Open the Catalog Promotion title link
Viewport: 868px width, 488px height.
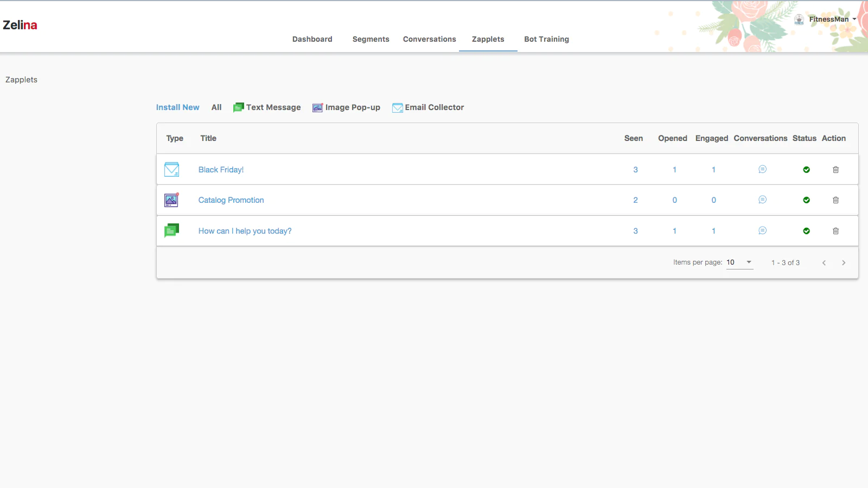(231, 200)
